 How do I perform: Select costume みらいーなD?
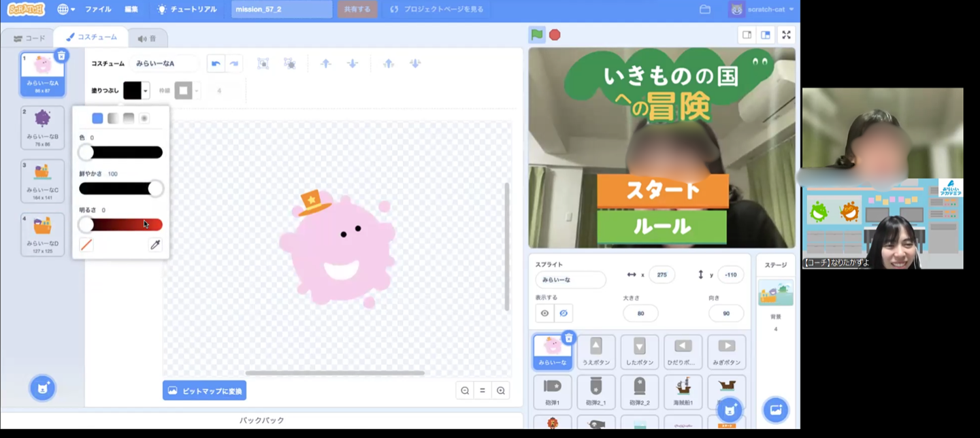tap(42, 235)
